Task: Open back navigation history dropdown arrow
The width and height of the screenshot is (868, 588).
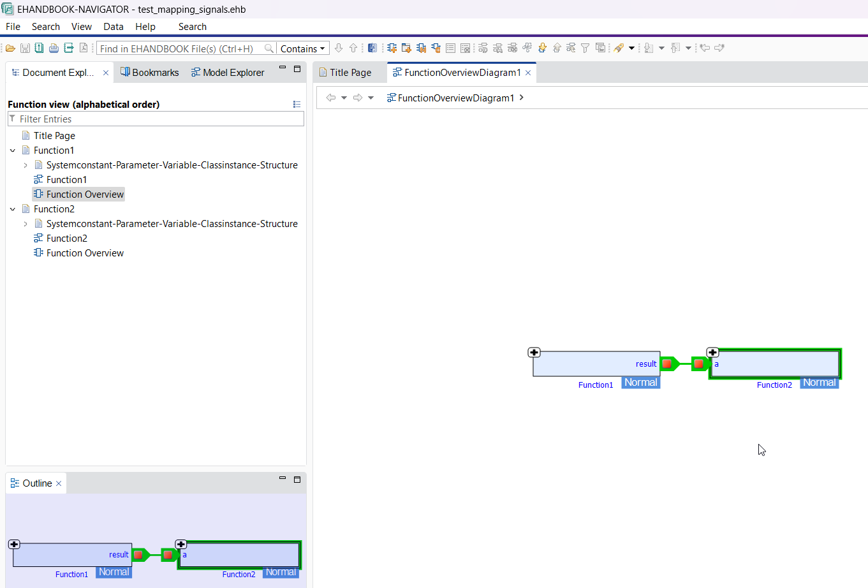Action: point(344,98)
